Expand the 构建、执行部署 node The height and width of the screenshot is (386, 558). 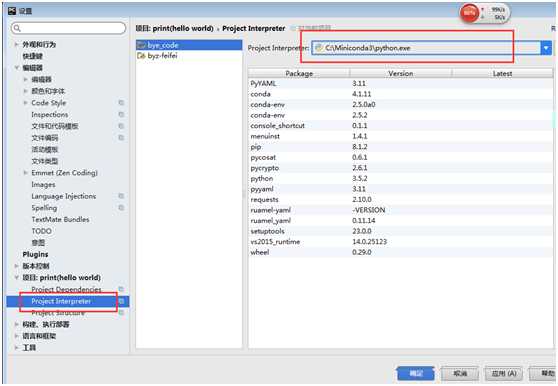[16, 324]
